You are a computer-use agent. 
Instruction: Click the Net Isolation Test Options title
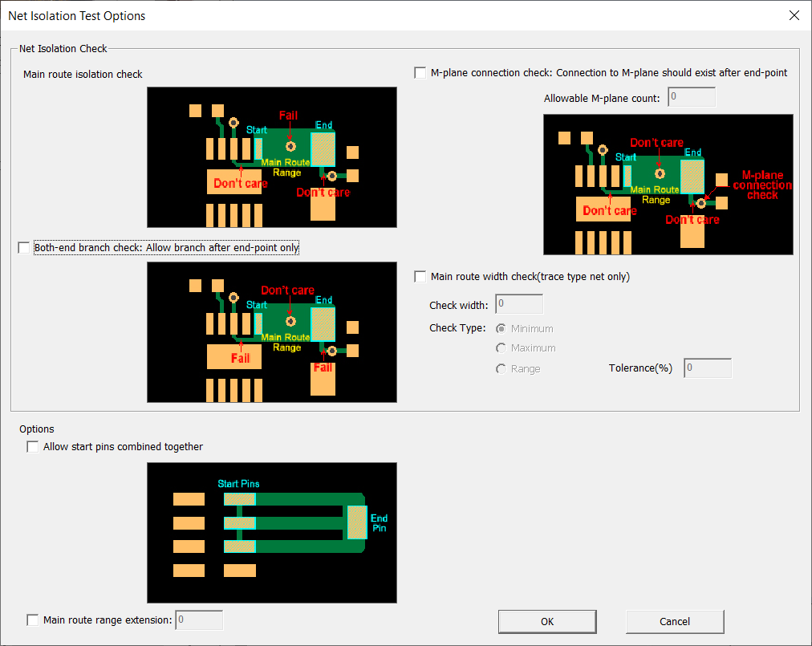77,15
